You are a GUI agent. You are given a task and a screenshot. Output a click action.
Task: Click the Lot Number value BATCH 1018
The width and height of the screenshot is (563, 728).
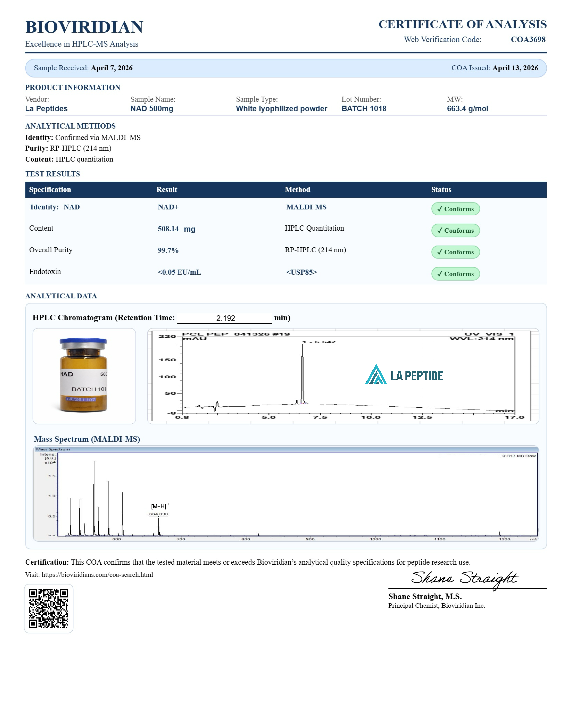pos(364,108)
